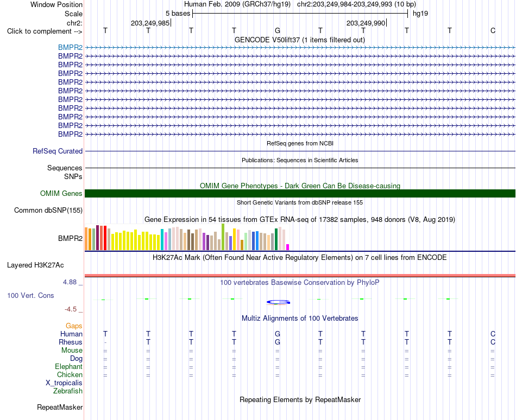The height and width of the screenshot is (420, 516).
Task: Click the tall yellow-green bar in the GTEx chart
Action: [223, 237]
